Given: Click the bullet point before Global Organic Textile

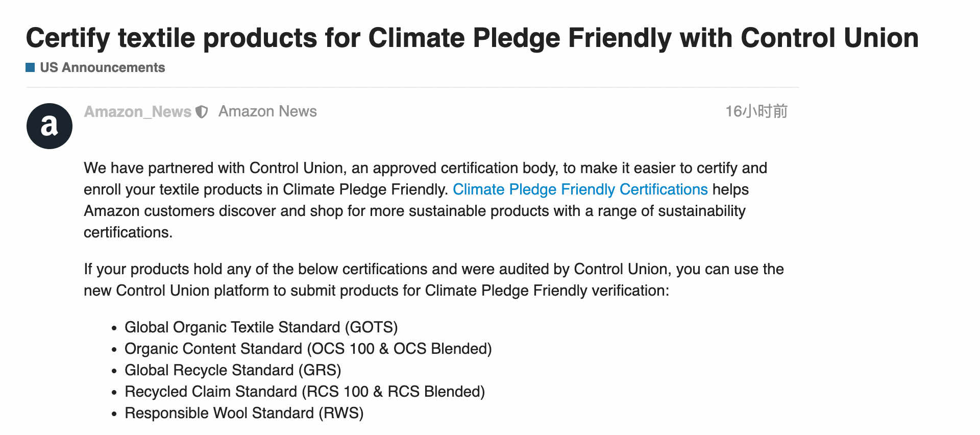Looking at the screenshot, I should pos(114,328).
